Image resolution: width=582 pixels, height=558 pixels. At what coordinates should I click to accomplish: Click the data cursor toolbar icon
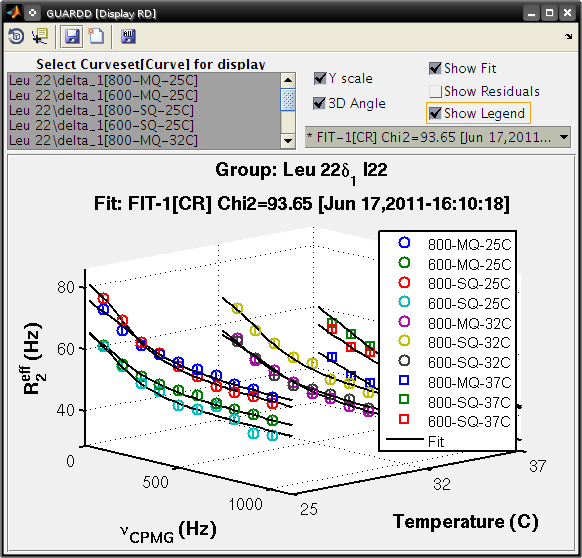pos(40,36)
